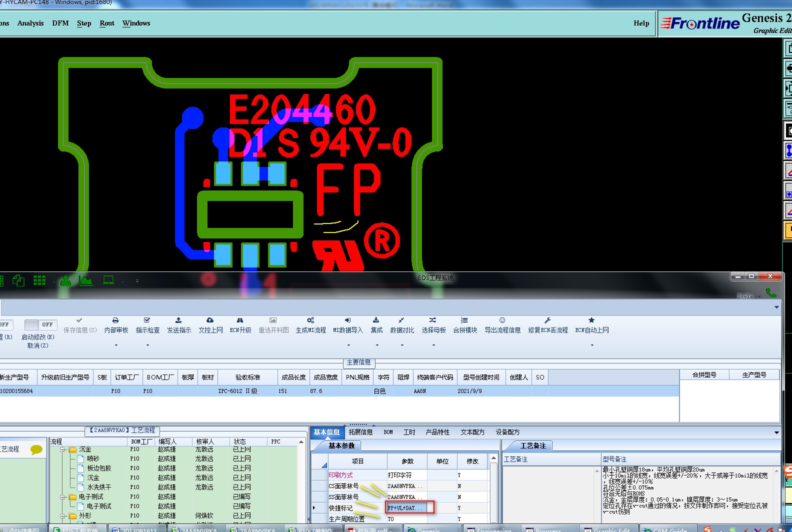Screen dimensions: 792x532
Task: Collapse the 电子测试 folder node
Action: click(63, 497)
